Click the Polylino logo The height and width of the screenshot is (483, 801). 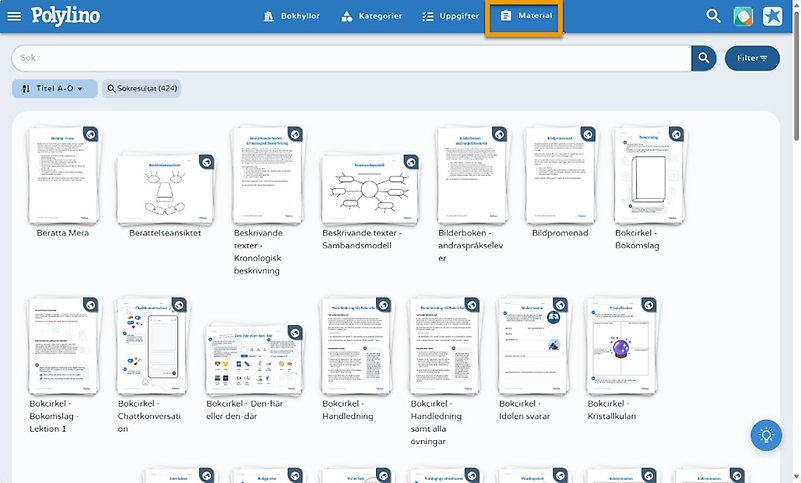click(x=65, y=16)
